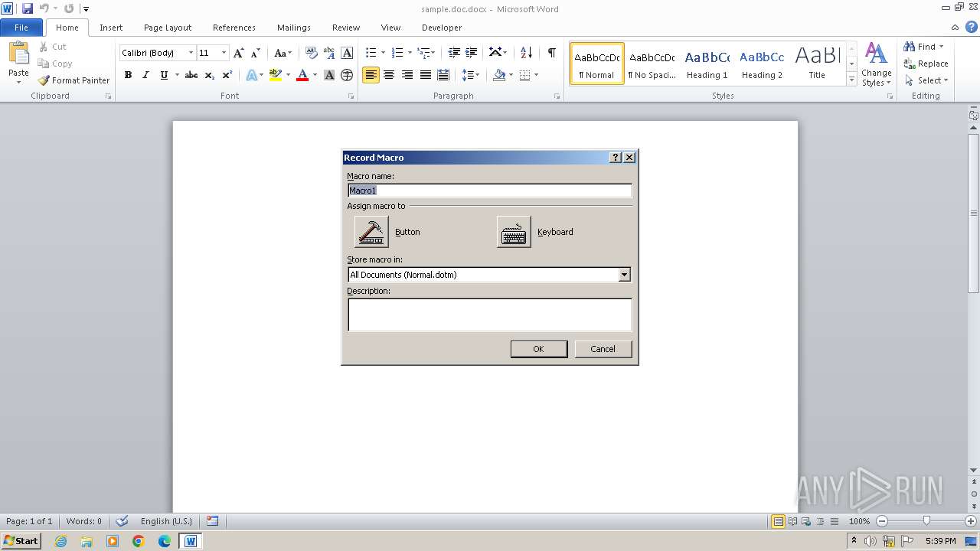
Task: Click the Undo icon in Quick Access
Action: point(44,8)
